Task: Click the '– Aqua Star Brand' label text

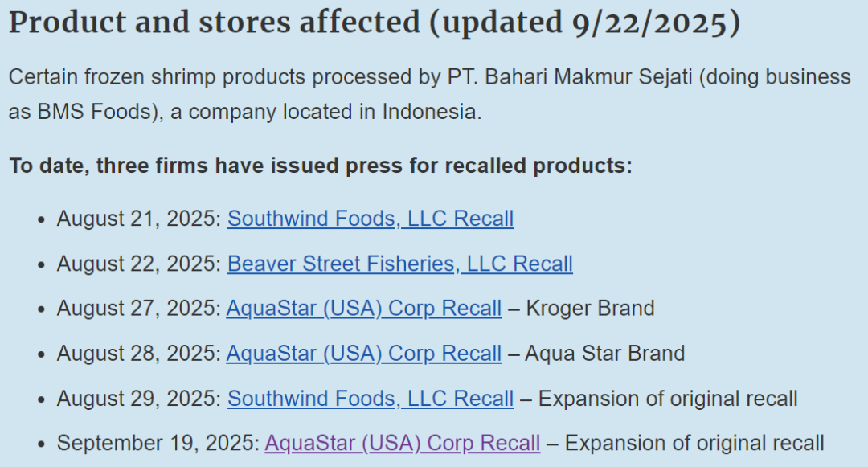Action: (596, 354)
